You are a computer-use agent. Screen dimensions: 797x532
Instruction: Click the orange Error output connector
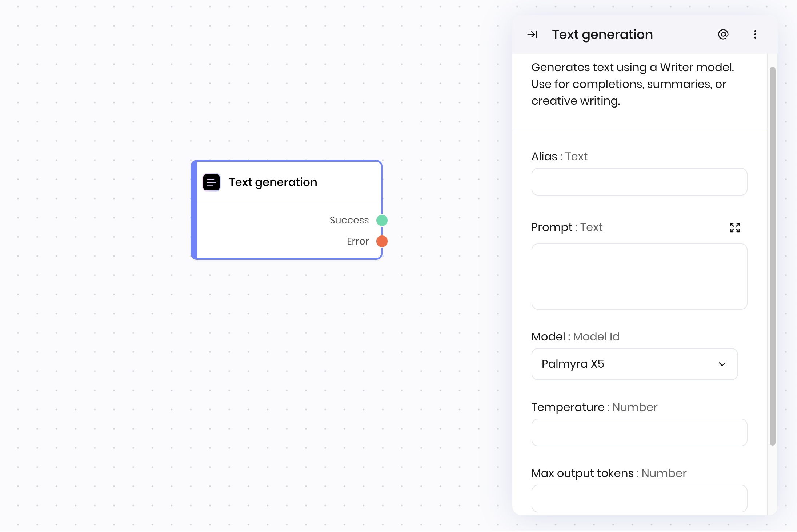[x=382, y=241]
